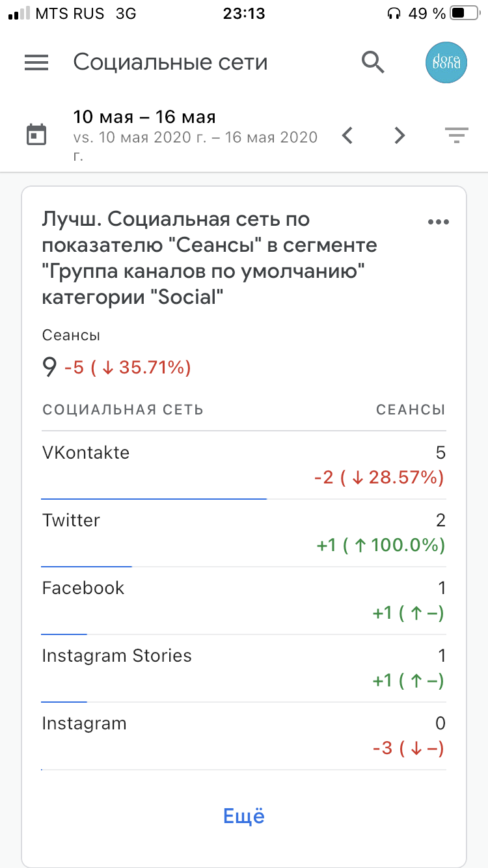Open the "10 мая – 16 мая" date range
Screen dimensions: 488x868
click(144, 117)
